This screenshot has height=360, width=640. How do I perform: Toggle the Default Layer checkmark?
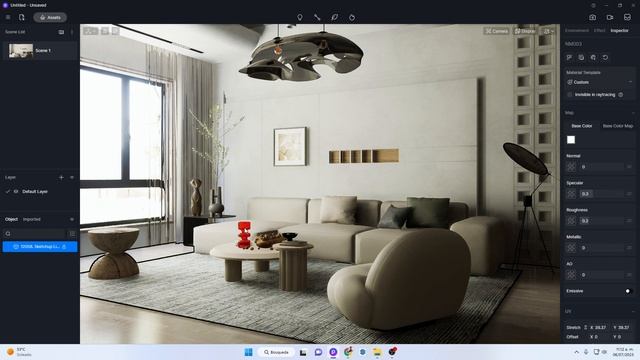[8, 191]
